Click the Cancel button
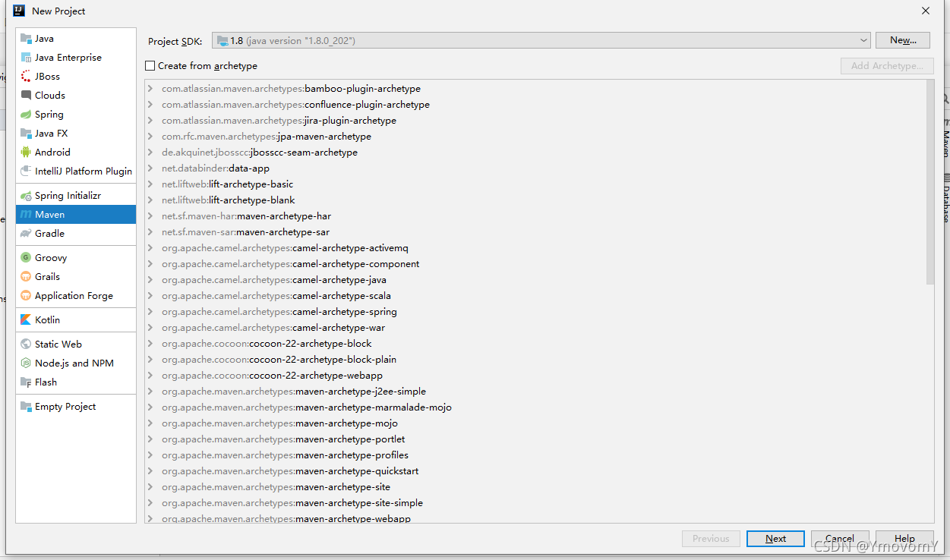 840,539
